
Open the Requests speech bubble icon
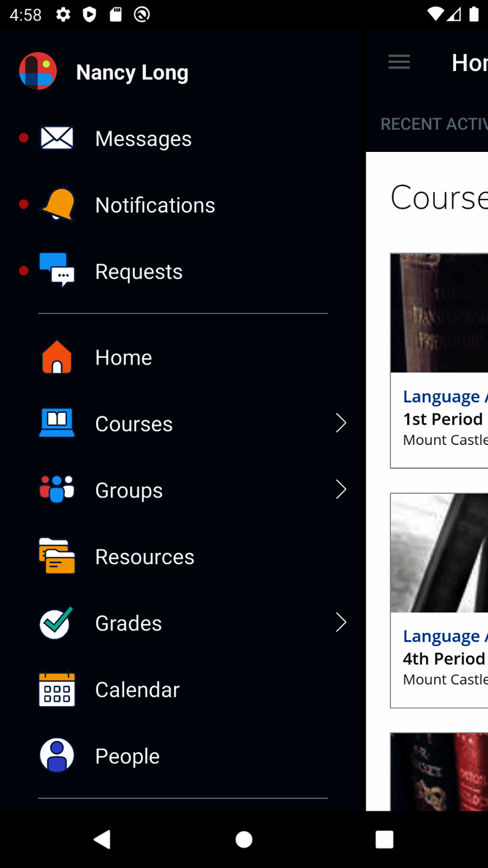point(57,271)
